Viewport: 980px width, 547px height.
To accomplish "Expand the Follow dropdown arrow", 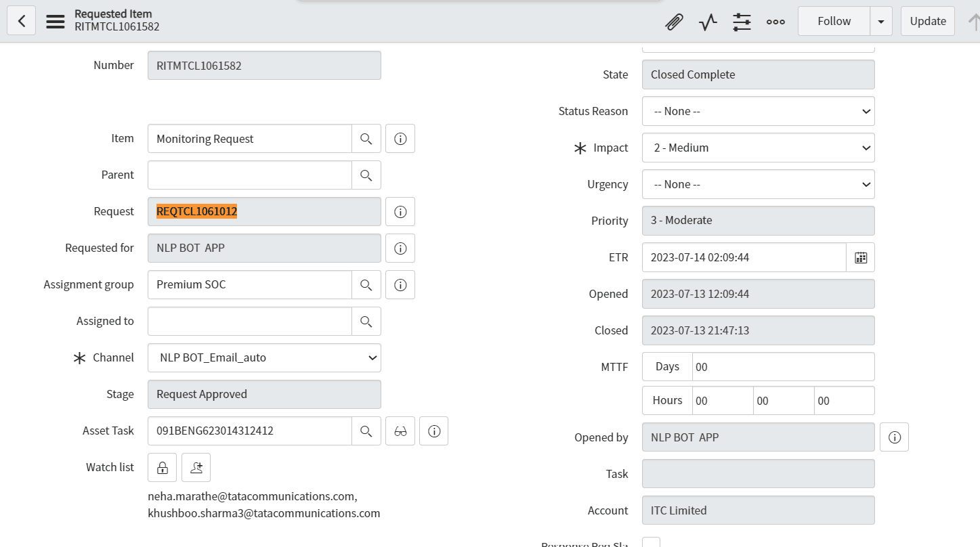I will coord(880,21).
